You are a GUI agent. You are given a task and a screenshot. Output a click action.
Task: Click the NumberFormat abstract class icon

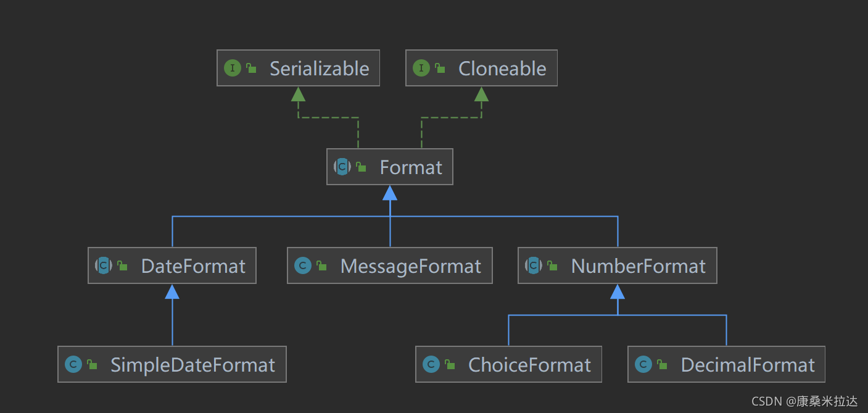click(x=534, y=265)
